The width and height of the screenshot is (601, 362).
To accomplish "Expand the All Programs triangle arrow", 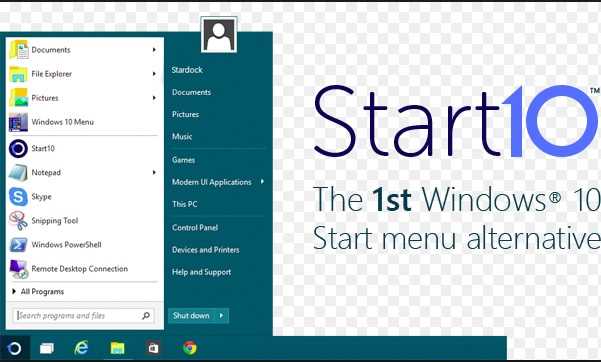I will [14, 291].
